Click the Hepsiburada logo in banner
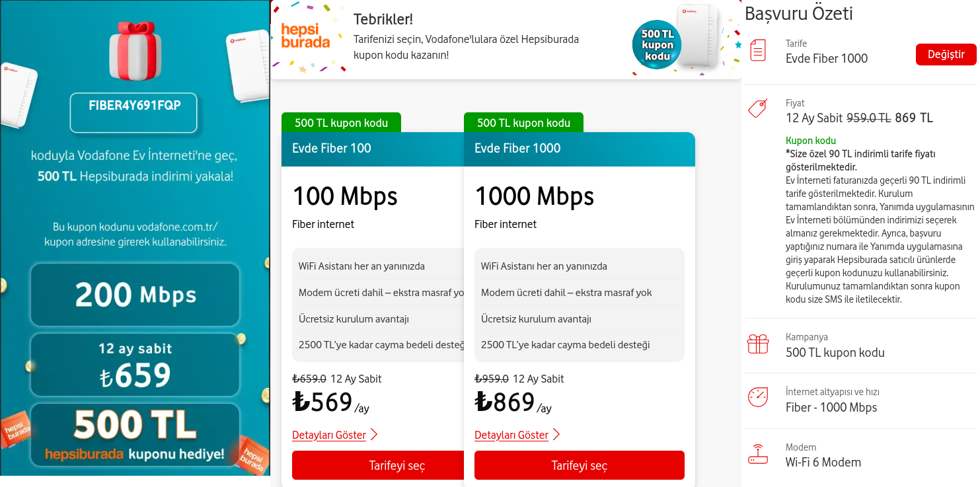Image resolution: width=980 pixels, height=487 pixels. [x=305, y=36]
